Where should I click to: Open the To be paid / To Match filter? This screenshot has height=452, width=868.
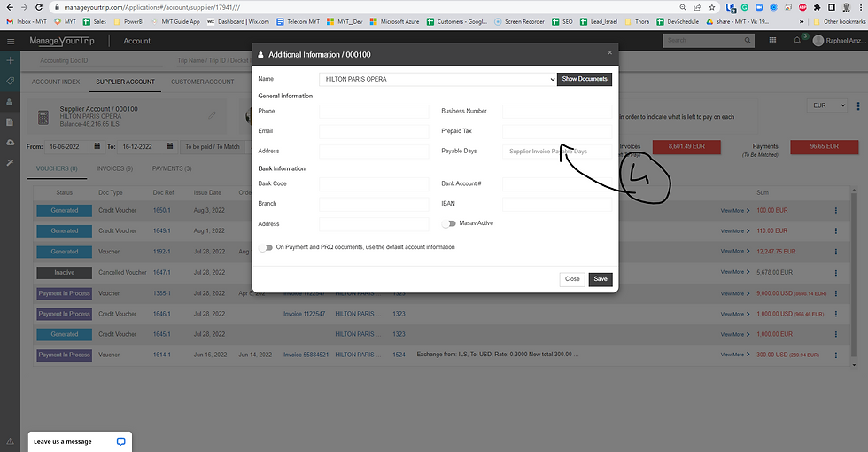coord(213,147)
